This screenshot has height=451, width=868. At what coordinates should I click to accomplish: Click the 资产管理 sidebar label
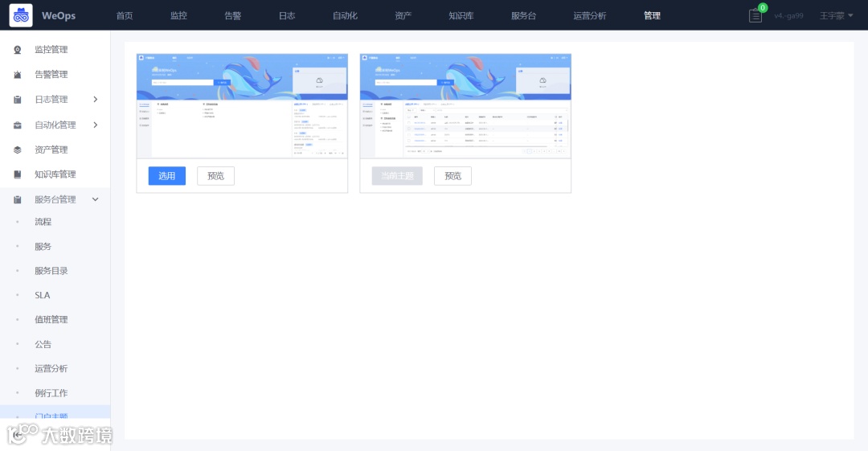coord(51,150)
